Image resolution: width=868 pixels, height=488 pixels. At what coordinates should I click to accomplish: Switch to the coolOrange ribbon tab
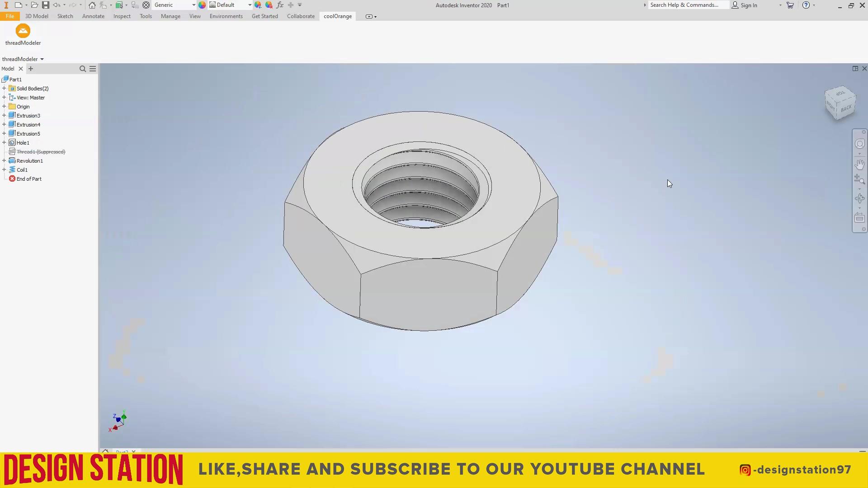(x=338, y=16)
